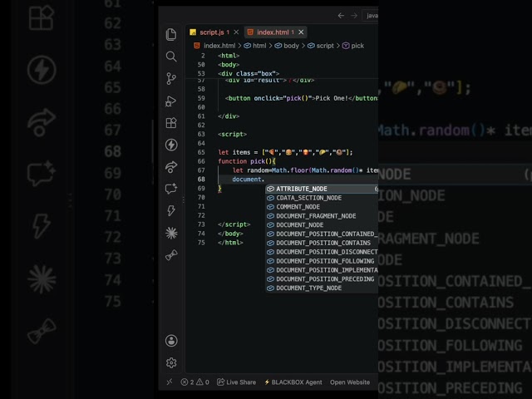Select DOCUMENT_FRAGMENT_NODE suggestion
Viewport: 532px width, 399px height.
322,216
